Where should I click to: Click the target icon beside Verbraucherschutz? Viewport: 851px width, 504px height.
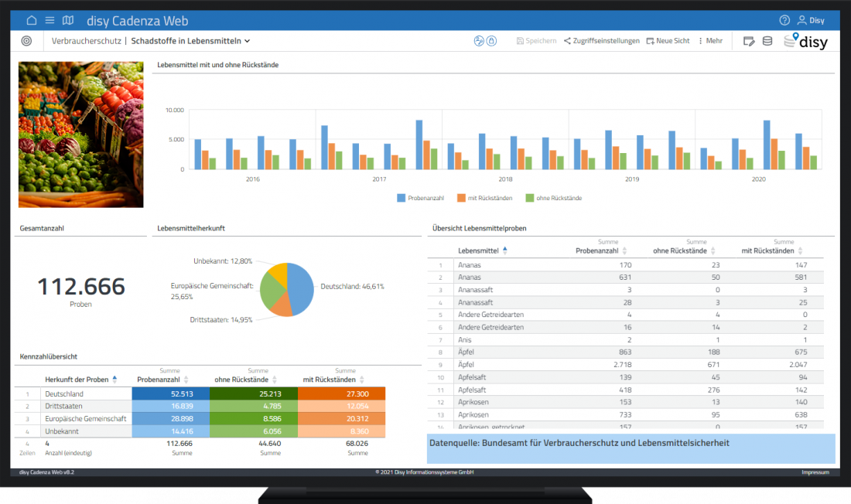click(x=26, y=41)
